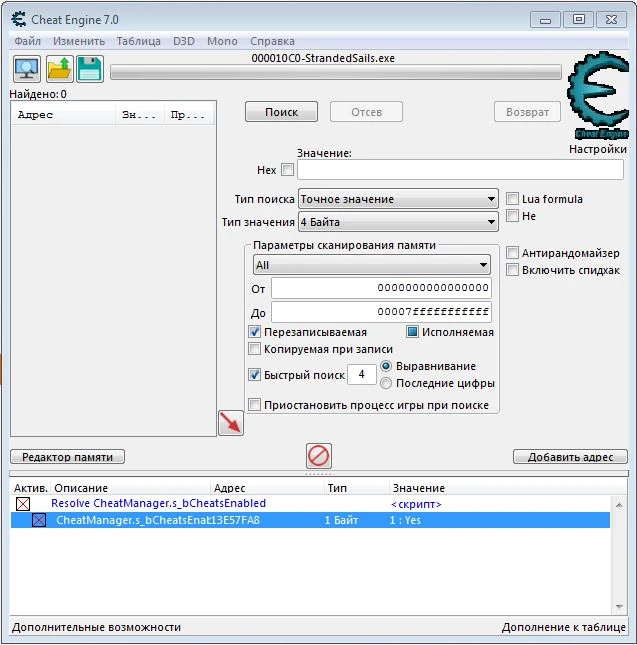Enable Включить спидхак checkbox
The height and width of the screenshot is (645, 637).
coord(512,270)
